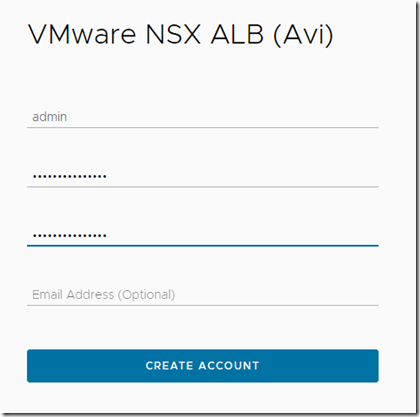Image resolution: width=420 pixels, height=417 pixels.
Task: Click the dots in the first password field
Action: pyautogui.click(x=70, y=176)
